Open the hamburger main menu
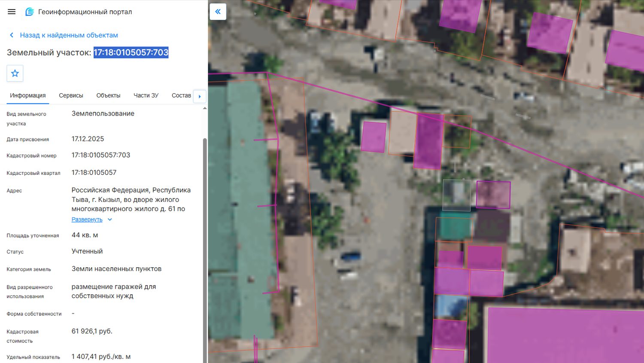The height and width of the screenshot is (363, 644). (12, 12)
